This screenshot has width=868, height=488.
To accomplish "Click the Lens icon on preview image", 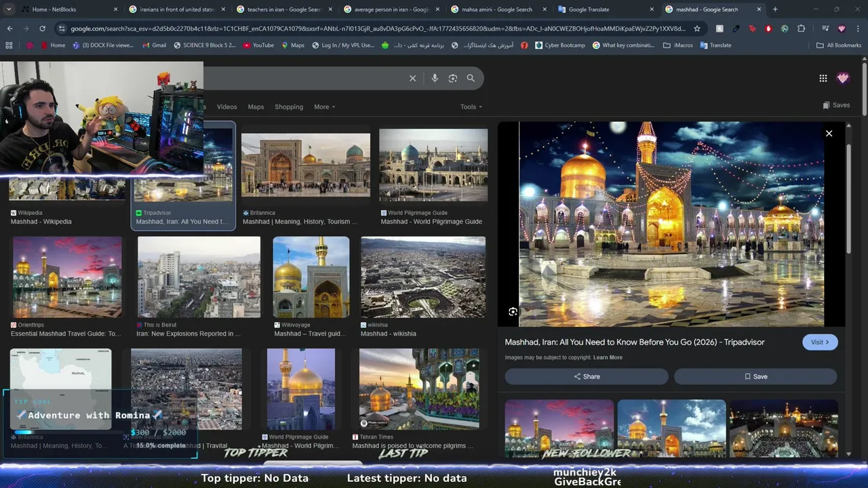I will [x=513, y=312].
